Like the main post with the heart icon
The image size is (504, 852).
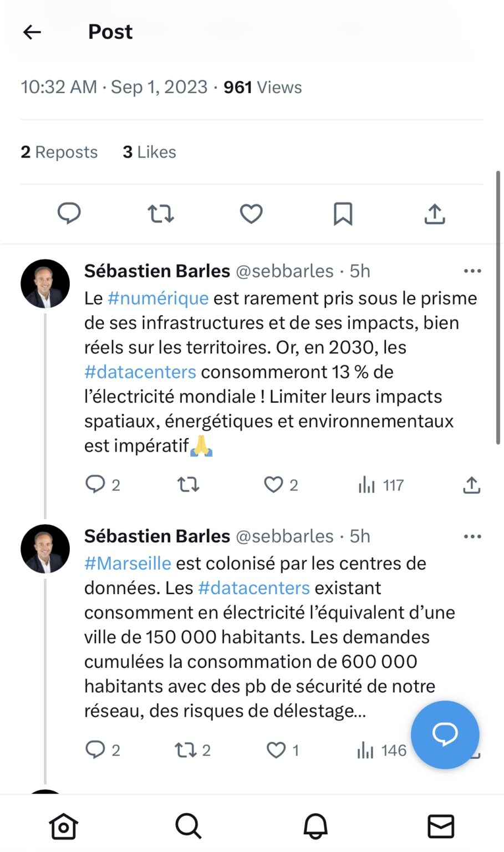click(x=251, y=214)
